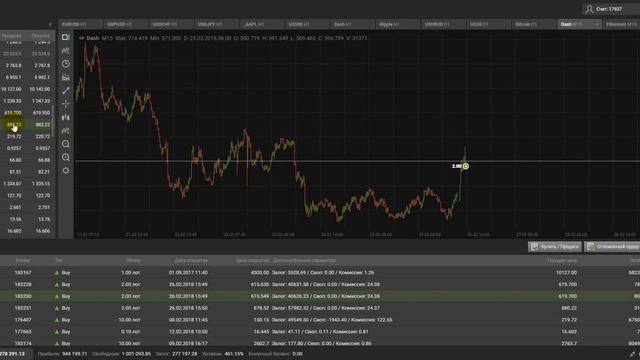The image size is (640, 360).
Task: Open the timeframe clock icon
Action: coord(66,64)
